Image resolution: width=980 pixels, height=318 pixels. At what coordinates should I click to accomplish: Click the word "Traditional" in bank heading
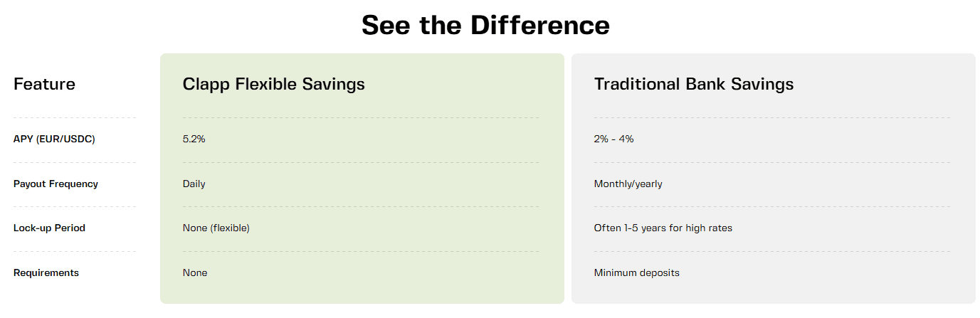click(x=636, y=84)
